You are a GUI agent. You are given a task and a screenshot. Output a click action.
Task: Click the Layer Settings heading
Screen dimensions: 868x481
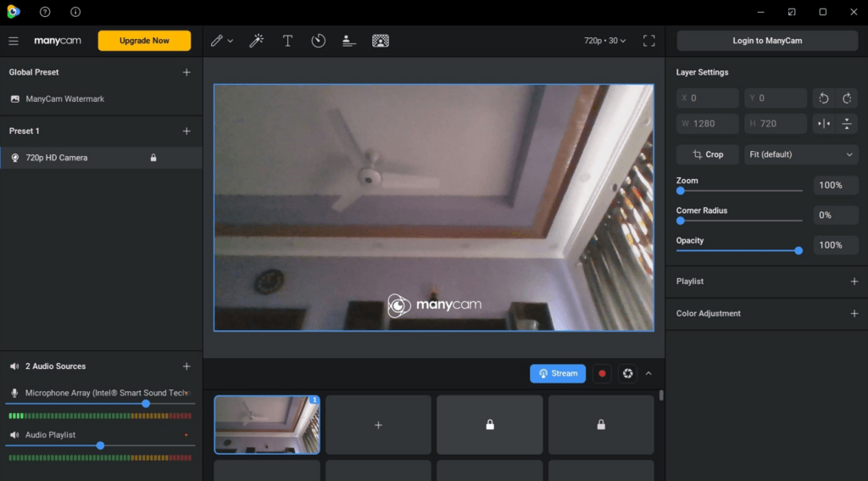[702, 72]
